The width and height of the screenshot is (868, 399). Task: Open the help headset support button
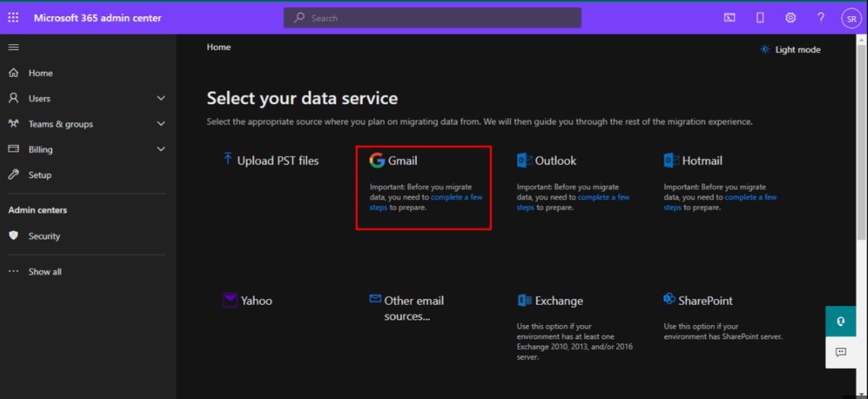[841, 322]
